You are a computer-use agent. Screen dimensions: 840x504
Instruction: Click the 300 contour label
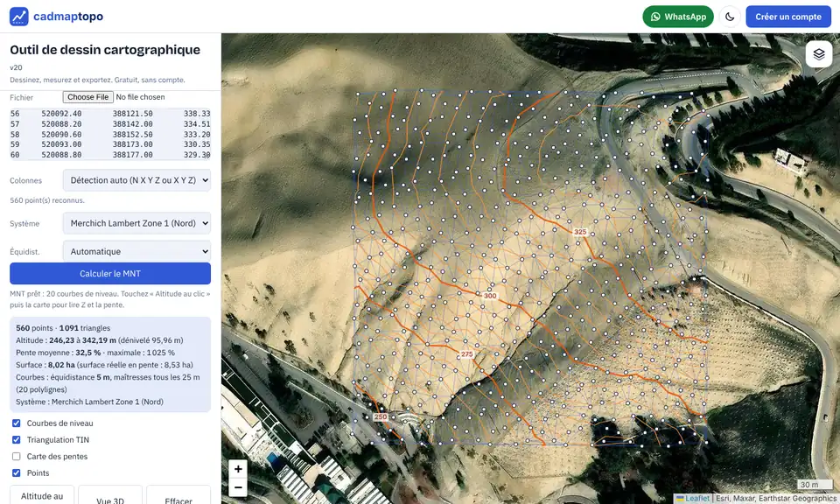click(x=490, y=296)
